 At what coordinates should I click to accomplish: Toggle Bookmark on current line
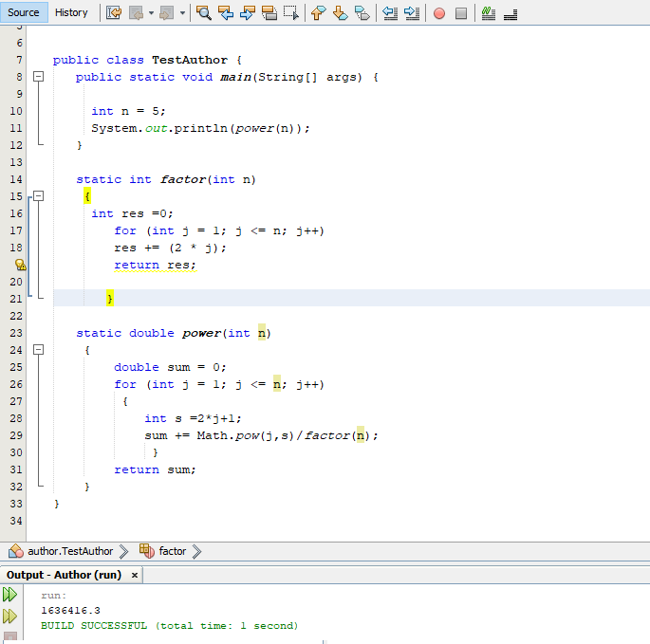coord(362,13)
